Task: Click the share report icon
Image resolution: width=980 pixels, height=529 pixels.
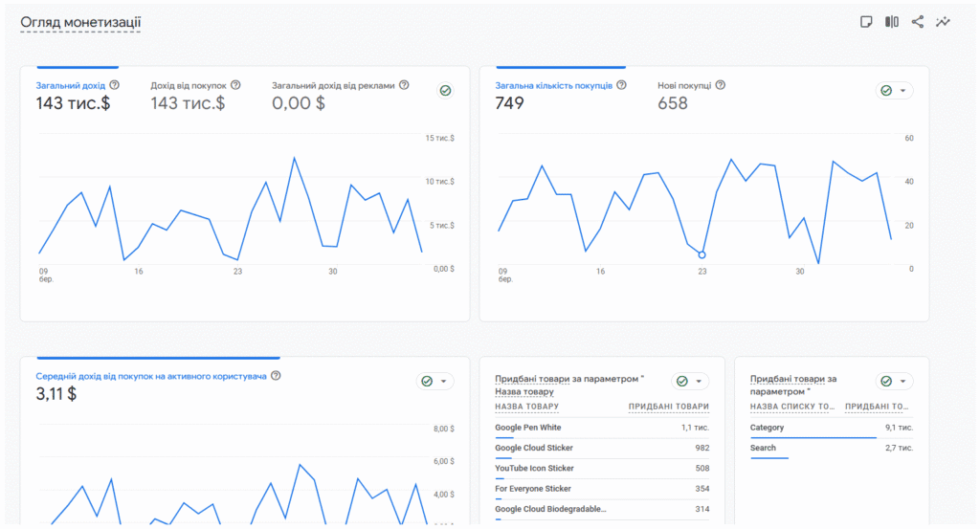Action: 918,22
